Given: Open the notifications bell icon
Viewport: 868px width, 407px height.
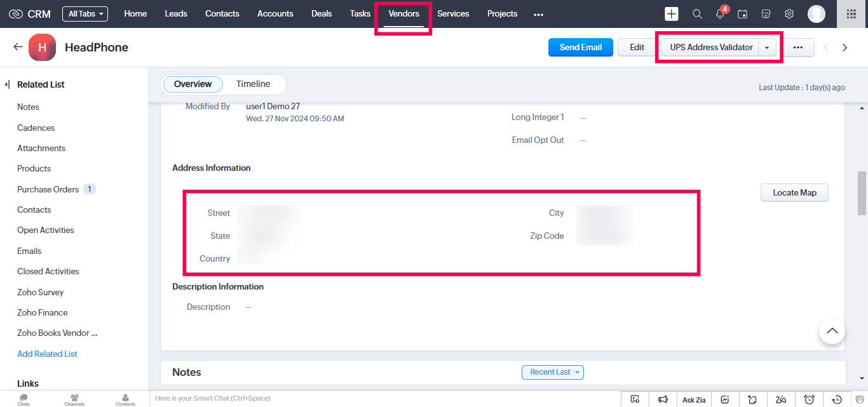Looking at the screenshot, I should click(x=721, y=14).
